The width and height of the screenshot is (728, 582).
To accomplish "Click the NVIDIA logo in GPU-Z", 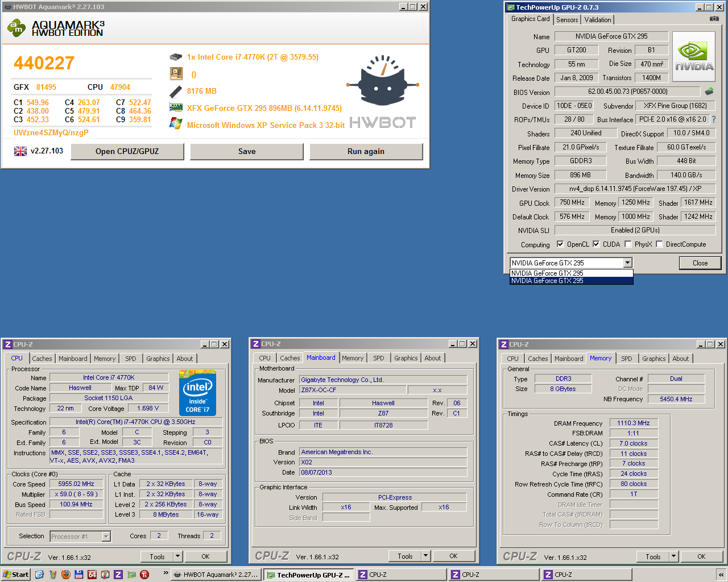I will click(694, 56).
